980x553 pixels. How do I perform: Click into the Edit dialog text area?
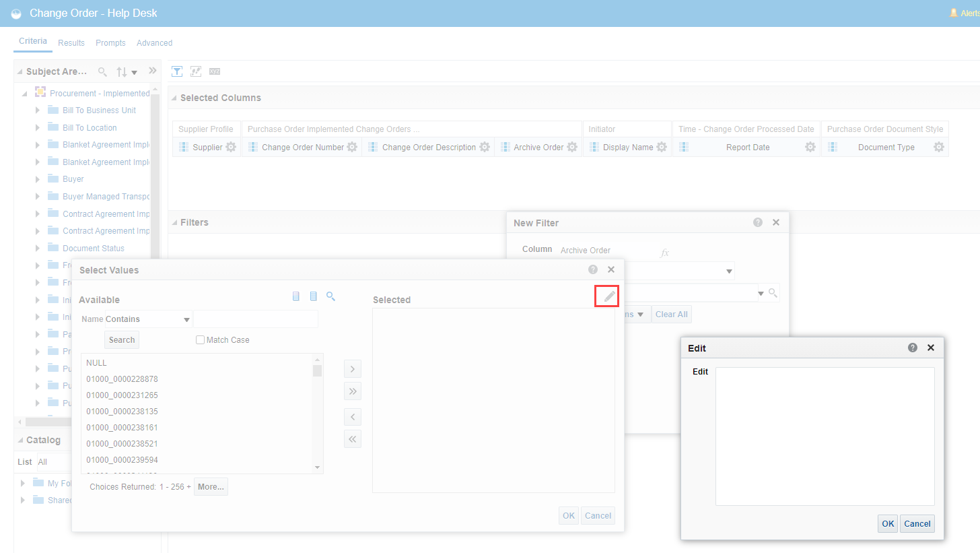tap(825, 436)
